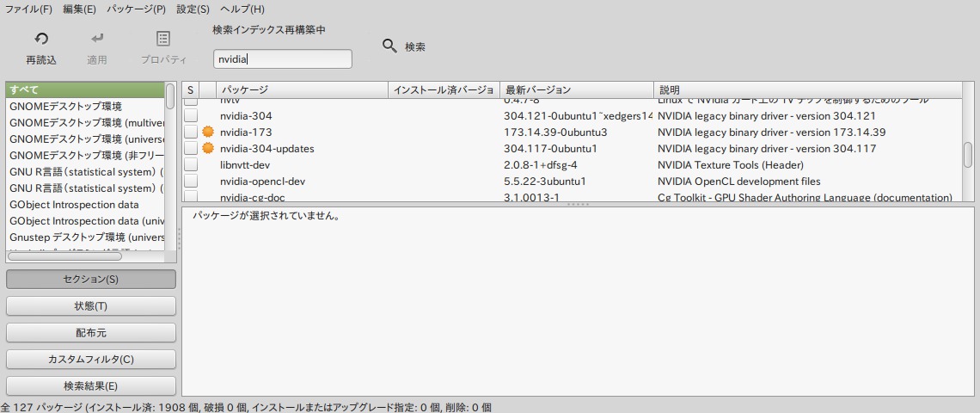Open the 設定(S) menu
The image size is (980, 413).
tap(193, 9)
